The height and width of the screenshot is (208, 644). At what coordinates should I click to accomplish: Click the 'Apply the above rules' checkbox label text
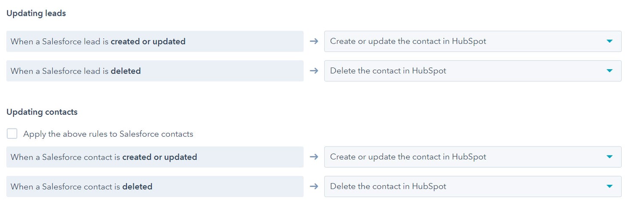[x=108, y=134]
